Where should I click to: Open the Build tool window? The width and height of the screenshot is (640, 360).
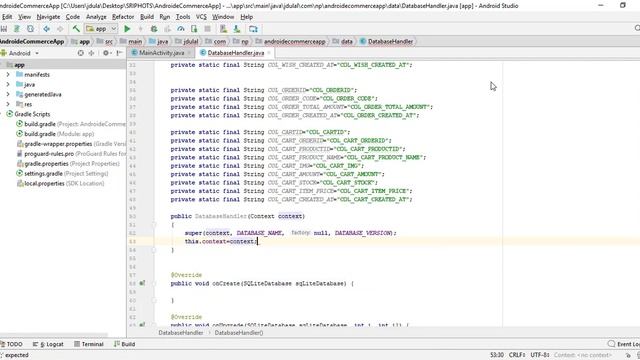124,344
